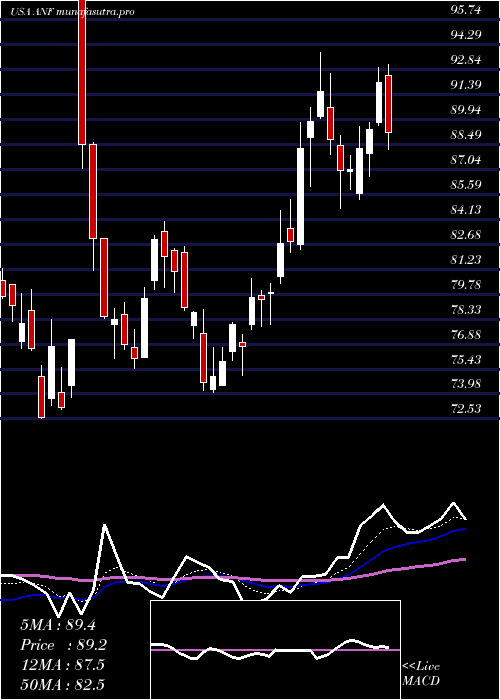Click inside the MACD inset chart box
500x700 pixels.
275,650
